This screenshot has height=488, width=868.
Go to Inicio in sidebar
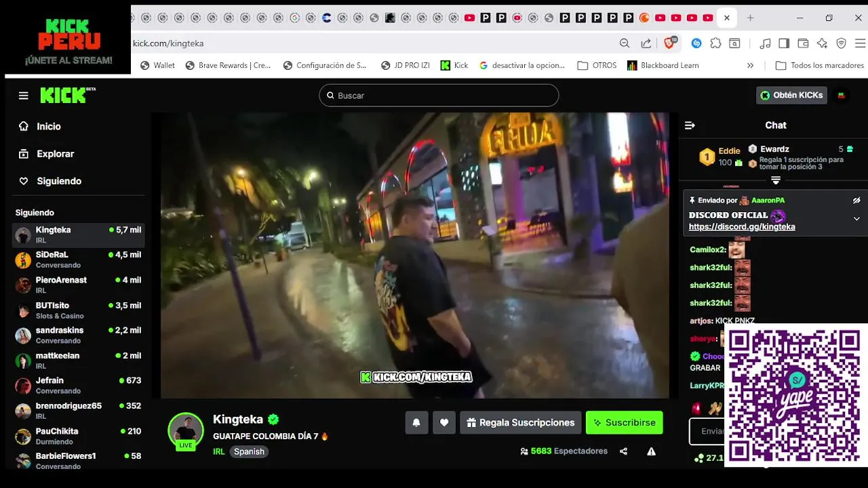[48, 127]
